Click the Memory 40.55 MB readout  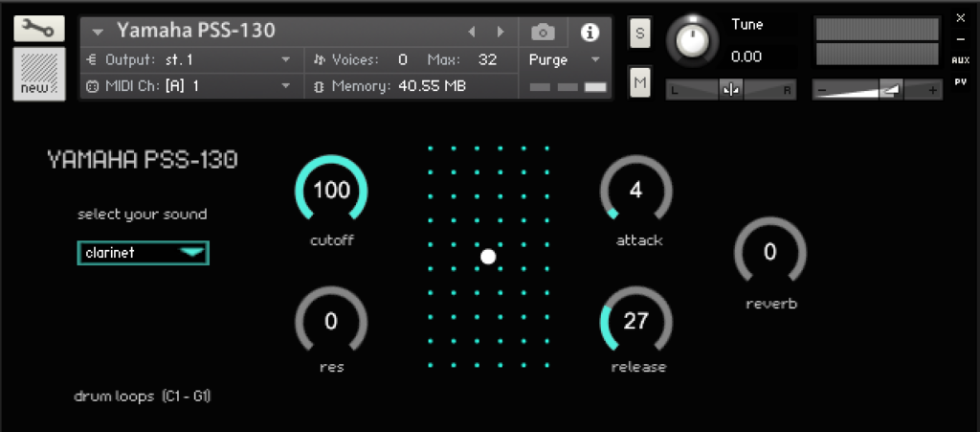[432, 85]
